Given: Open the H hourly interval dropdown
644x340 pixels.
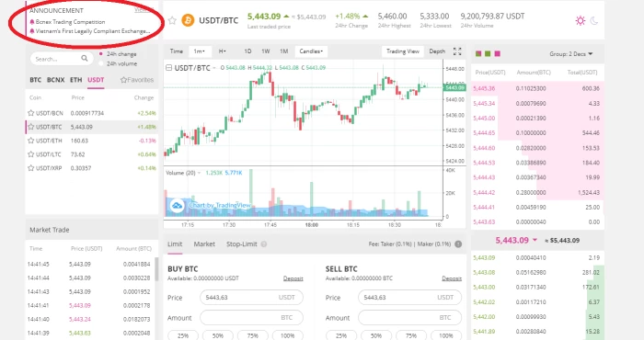Looking at the screenshot, I should pos(223,51).
